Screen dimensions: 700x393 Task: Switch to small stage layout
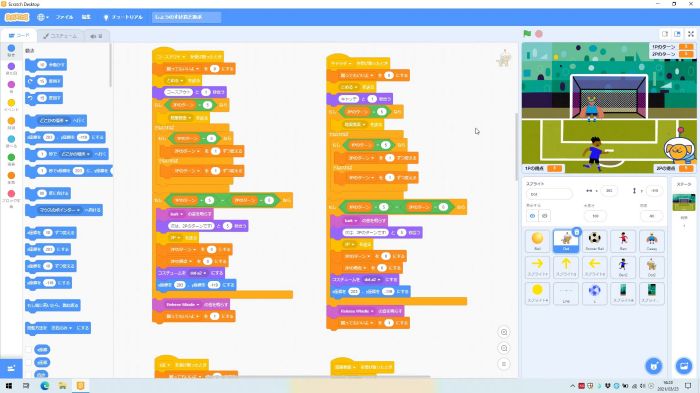(x=665, y=34)
